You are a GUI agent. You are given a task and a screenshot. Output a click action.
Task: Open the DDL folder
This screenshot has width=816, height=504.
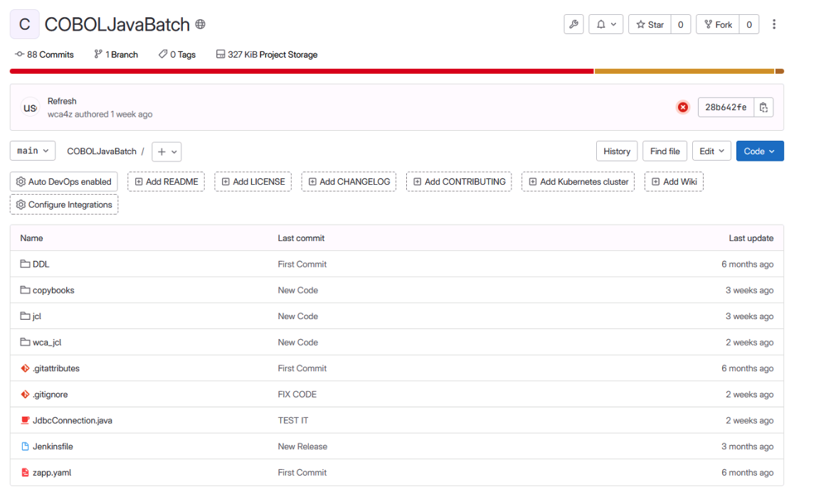pyautogui.click(x=41, y=264)
